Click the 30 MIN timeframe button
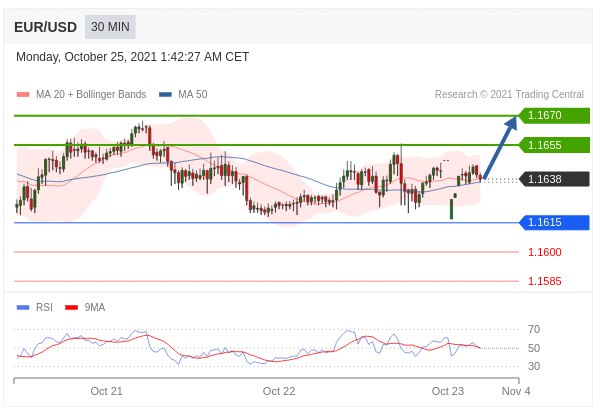Viewport: 600px width, 414px height. coord(110,27)
